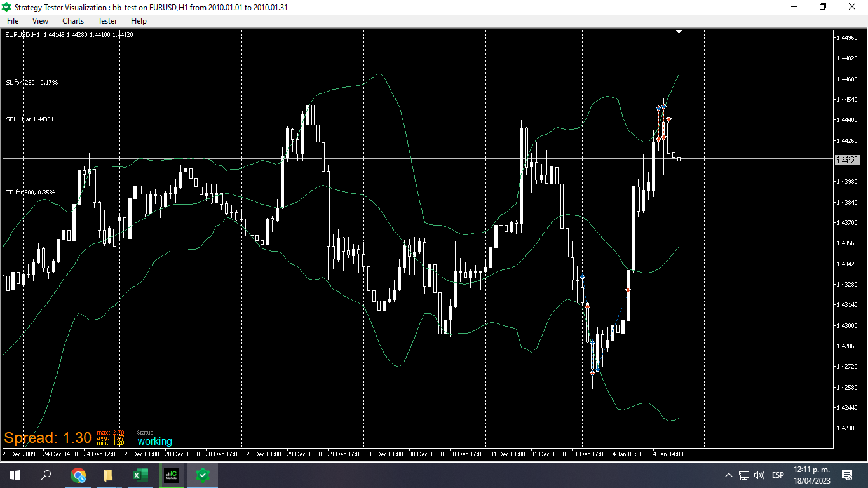This screenshot has width=868, height=488.
Task: Click the '31 Dec 01:00' time axis label
Action: [508, 454]
